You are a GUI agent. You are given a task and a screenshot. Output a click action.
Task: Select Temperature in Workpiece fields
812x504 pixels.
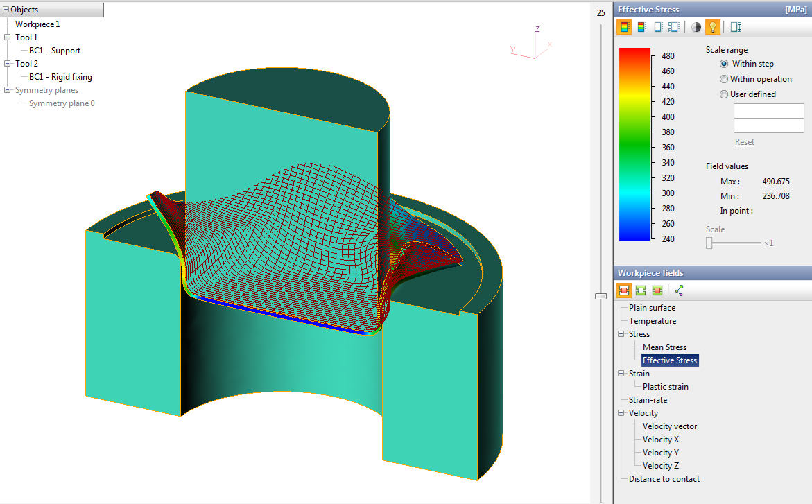coord(652,321)
